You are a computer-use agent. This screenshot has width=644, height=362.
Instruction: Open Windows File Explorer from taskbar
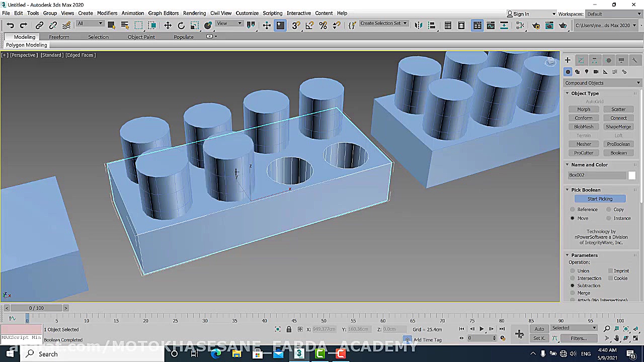coord(236,354)
